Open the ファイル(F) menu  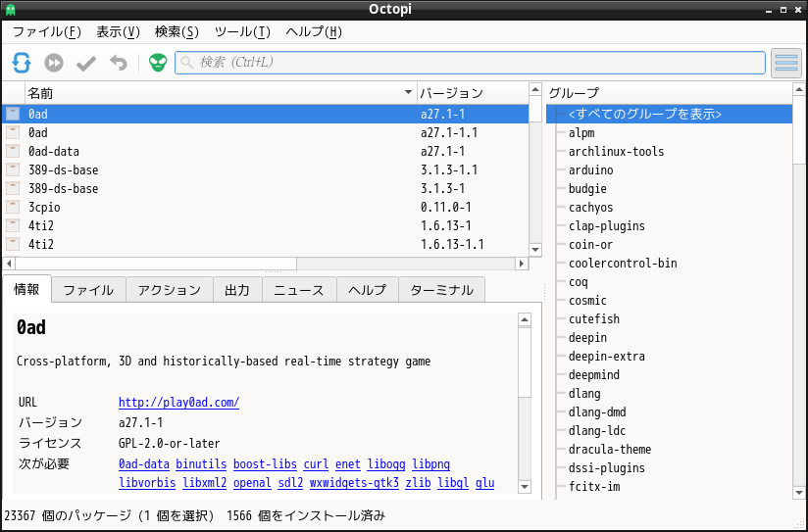click(x=47, y=31)
